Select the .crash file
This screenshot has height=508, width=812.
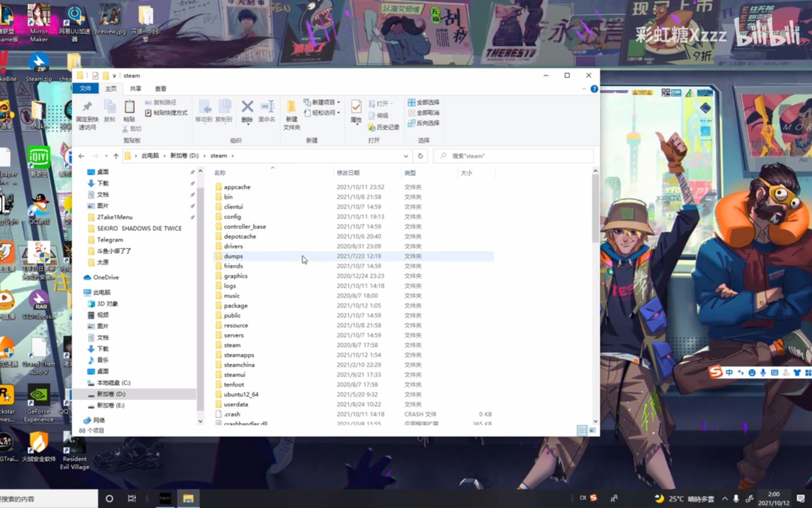(x=232, y=414)
